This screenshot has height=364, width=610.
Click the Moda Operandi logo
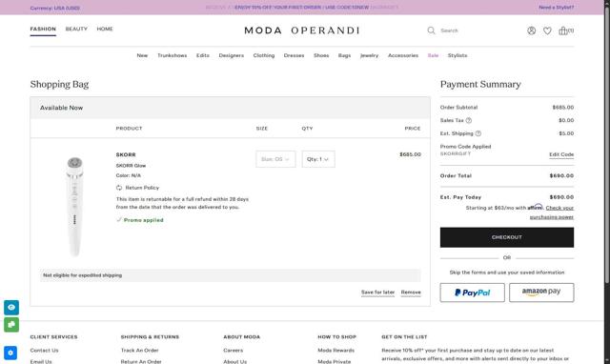(x=301, y=30)
